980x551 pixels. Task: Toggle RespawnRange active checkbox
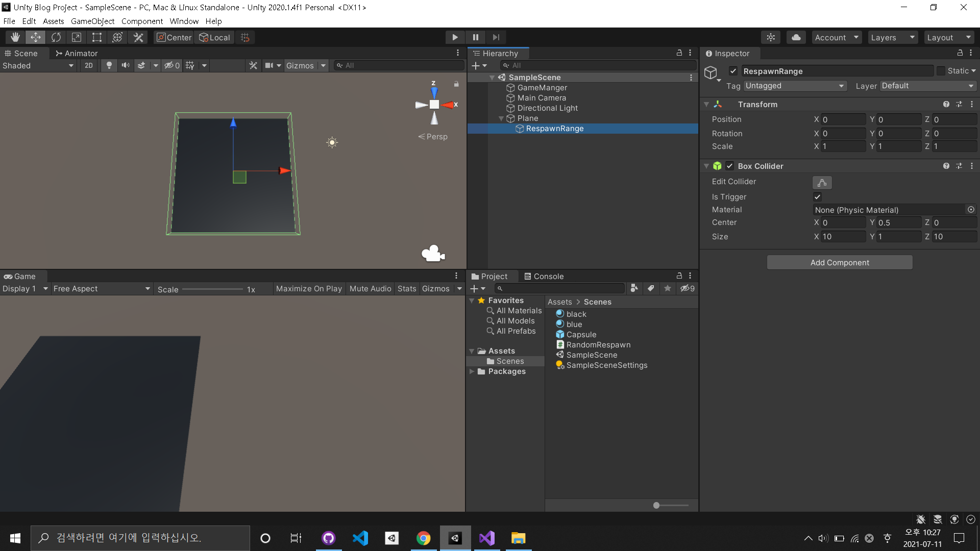pyautogui.click(x=733, y=71)
